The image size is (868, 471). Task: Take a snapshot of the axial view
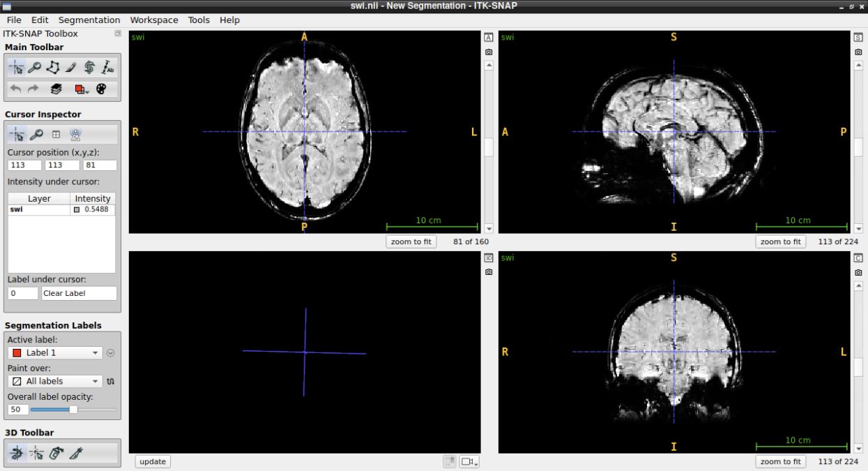click(489, 52)
